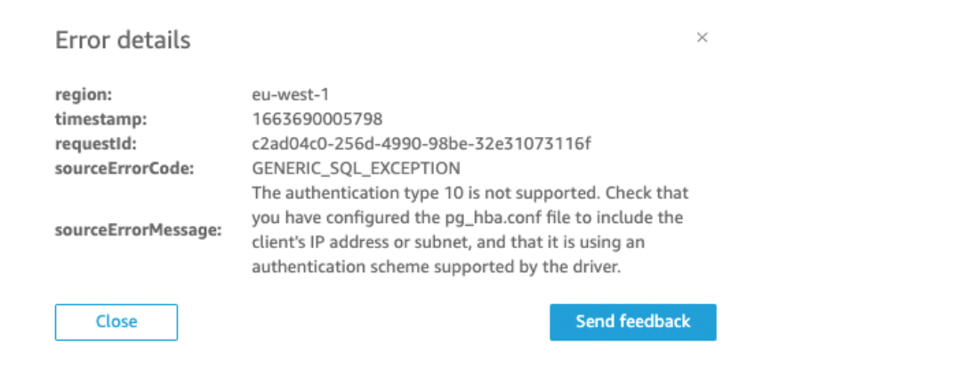Select the timestamp value 1663690005798
Screen dimensions: 980x377
click(305, 117)
